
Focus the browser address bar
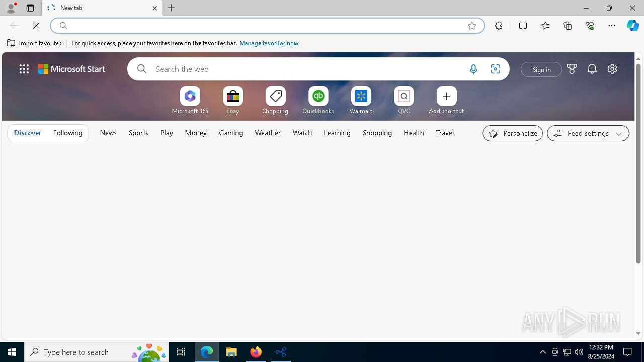point(267,26)
